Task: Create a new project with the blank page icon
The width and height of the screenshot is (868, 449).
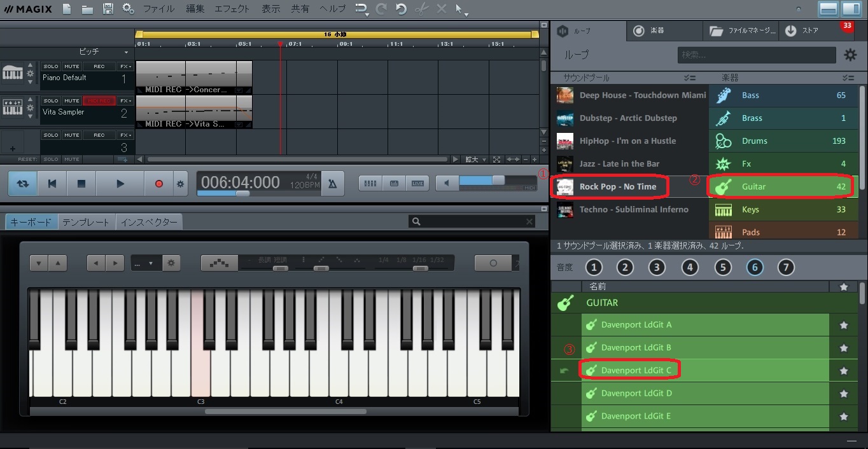Action: pyautogui.click(x=67, y=9)
